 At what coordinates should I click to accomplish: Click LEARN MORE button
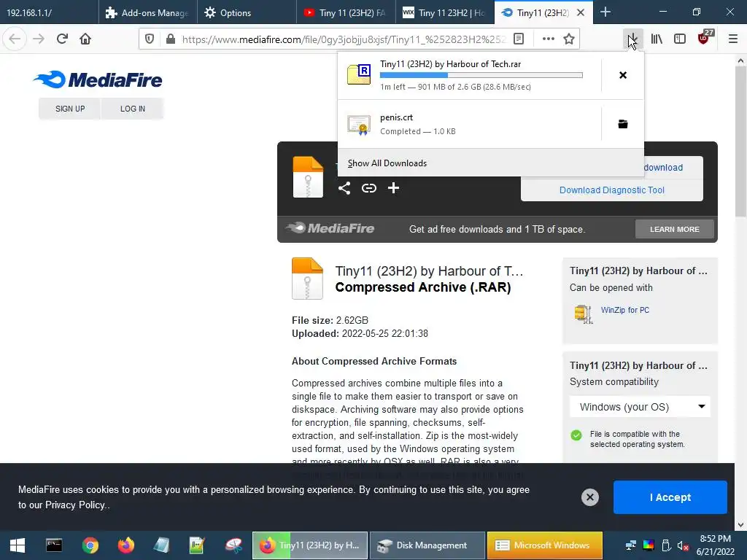[675, 229]
